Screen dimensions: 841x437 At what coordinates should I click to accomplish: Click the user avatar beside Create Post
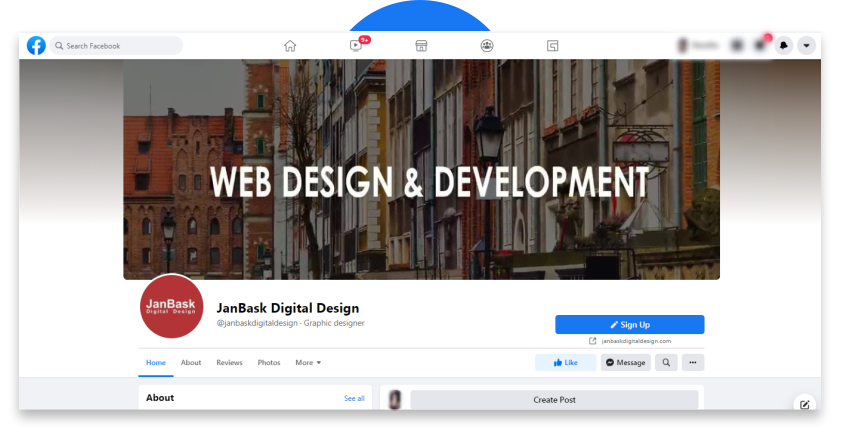coord(395,399)
